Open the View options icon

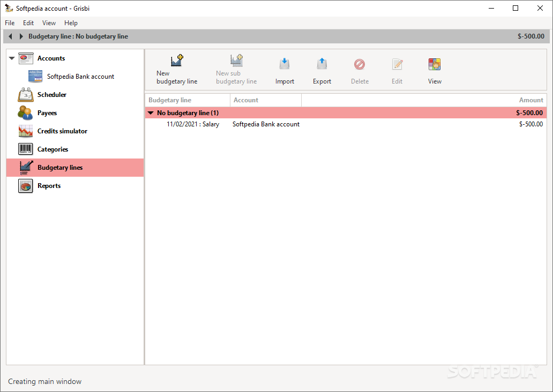pos(435,64)
